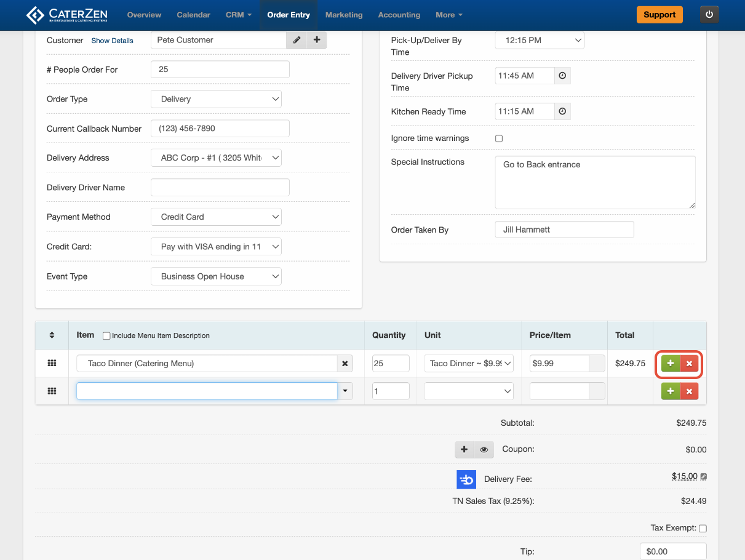The height and width of the screenshot is (560, 745).
Task: Open clock picker for Kitchen Ready Time
Action: point(562,111)
